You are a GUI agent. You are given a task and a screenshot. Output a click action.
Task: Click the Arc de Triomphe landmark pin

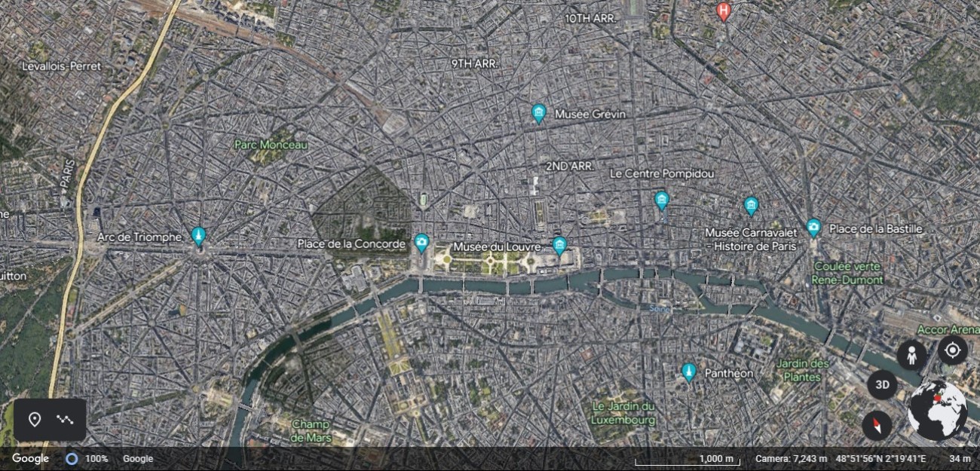(198, 236)
